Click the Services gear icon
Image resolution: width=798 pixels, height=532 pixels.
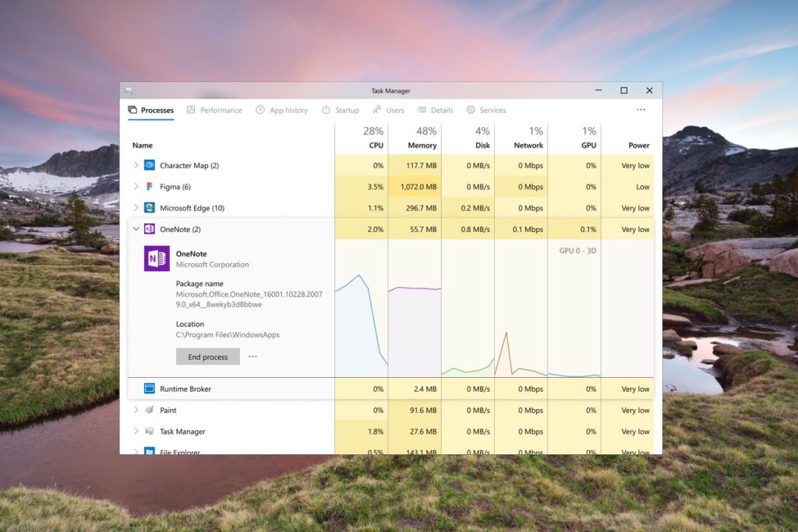click(469, 110)
